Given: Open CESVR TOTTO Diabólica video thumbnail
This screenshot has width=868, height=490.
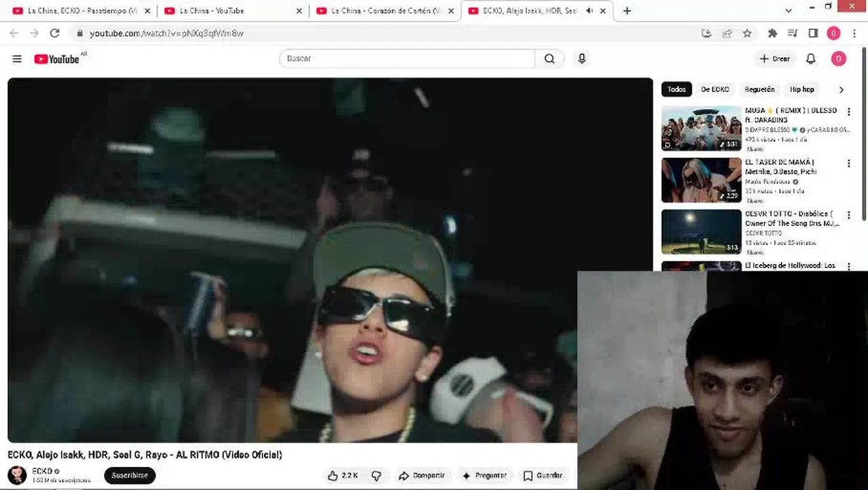Looking at the screenshot, I should pyautogui.click(x=701, y=231).
